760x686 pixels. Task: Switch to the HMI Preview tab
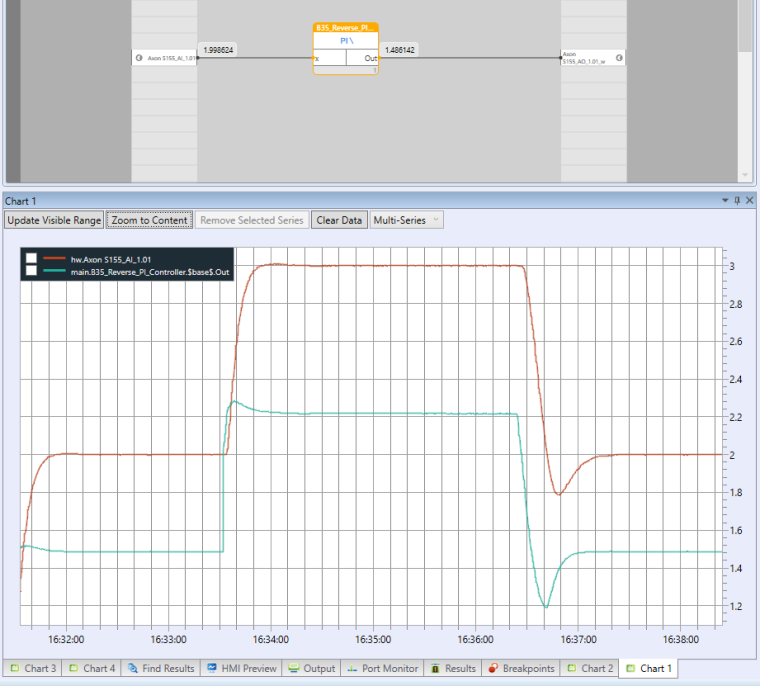click(241, 668)
